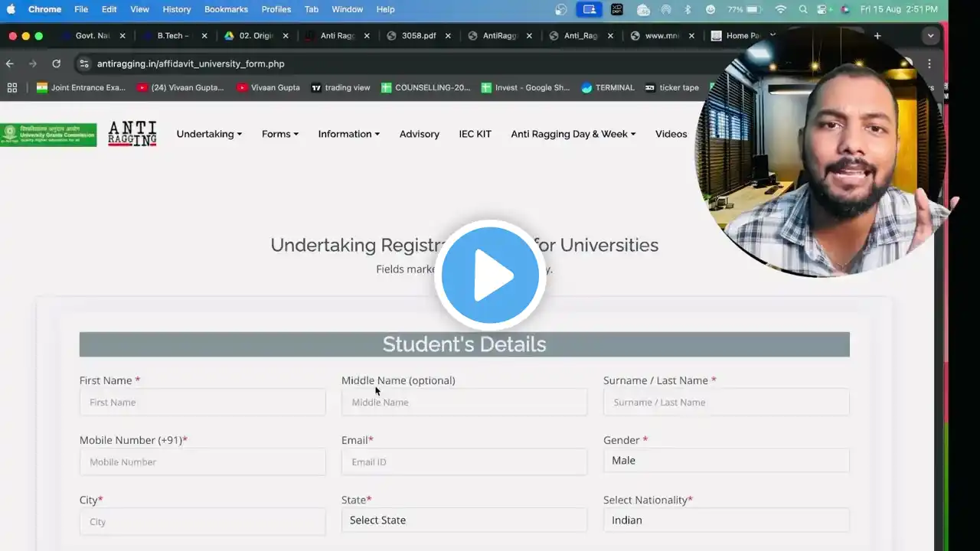Screen dimensions: 980x551
Task: Open the Select State dropdown
Action: click(464, 520)
